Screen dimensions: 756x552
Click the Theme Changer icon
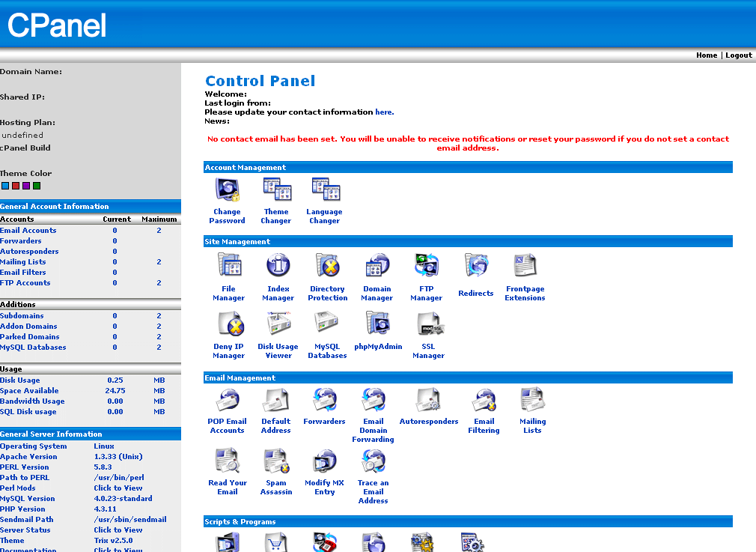pos(276,191)
